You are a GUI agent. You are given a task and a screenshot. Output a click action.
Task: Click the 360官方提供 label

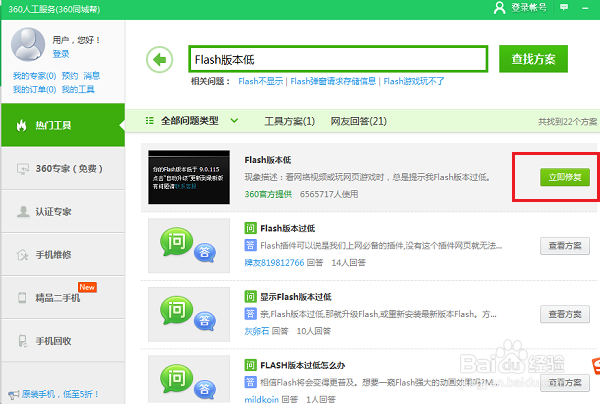tap(268, 194)
